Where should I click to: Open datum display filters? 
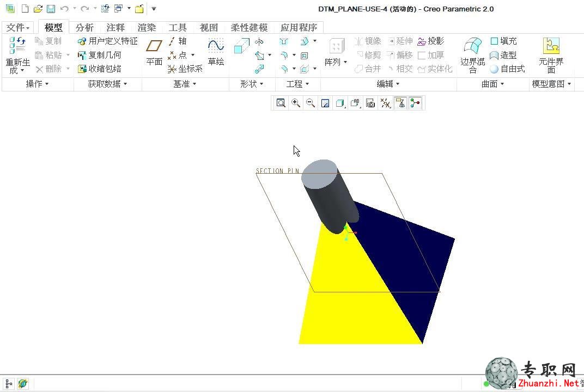(386, 103)
